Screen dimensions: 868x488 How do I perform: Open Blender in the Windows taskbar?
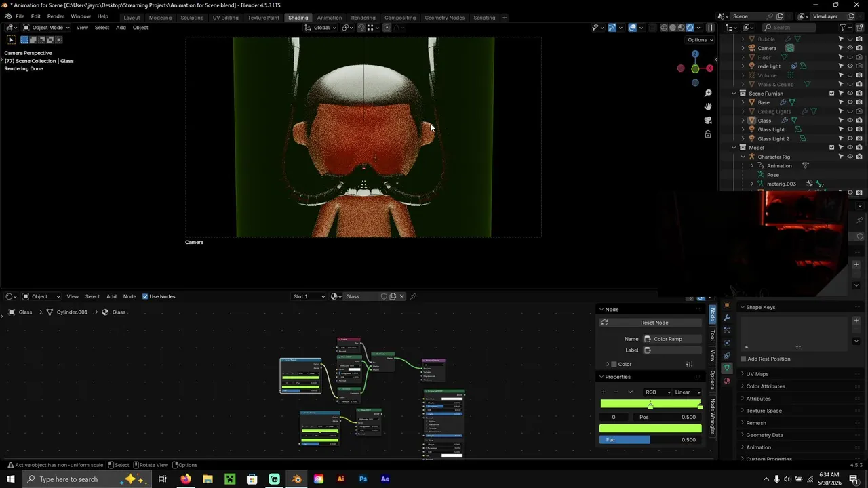pyautogui.click(x=296, y=479)
